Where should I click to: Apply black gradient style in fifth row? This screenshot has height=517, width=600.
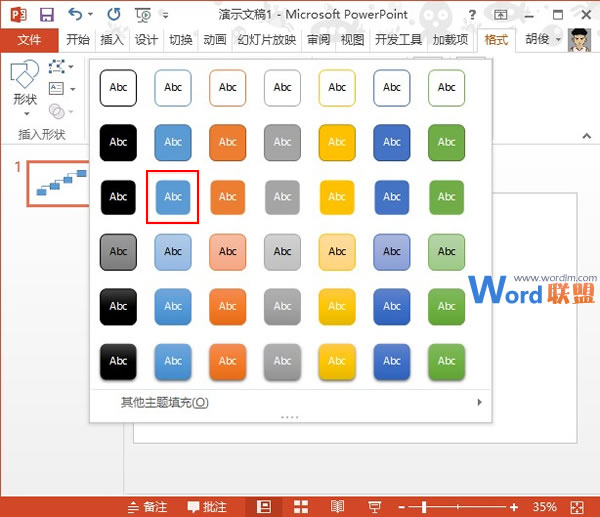click(x=118, y=307)
